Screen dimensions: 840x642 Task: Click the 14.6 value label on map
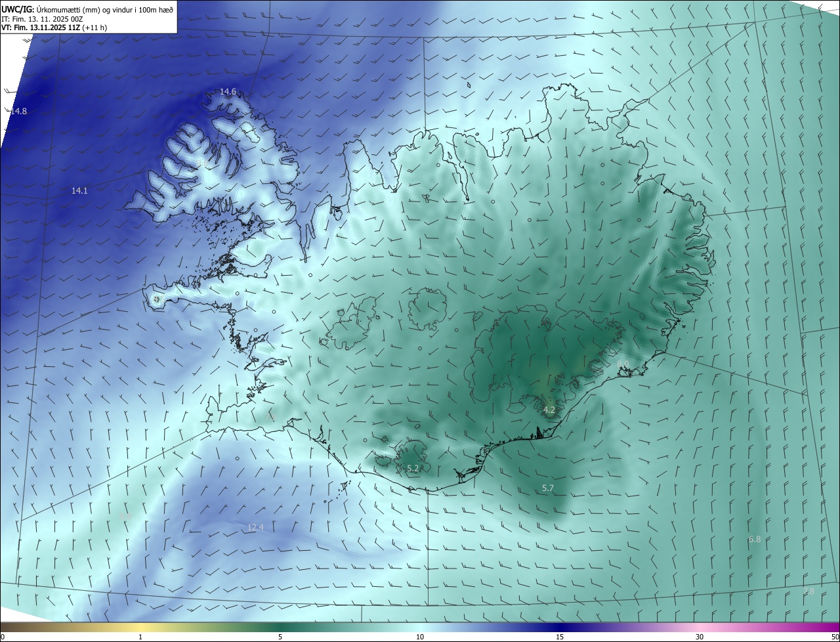point(228,92)
